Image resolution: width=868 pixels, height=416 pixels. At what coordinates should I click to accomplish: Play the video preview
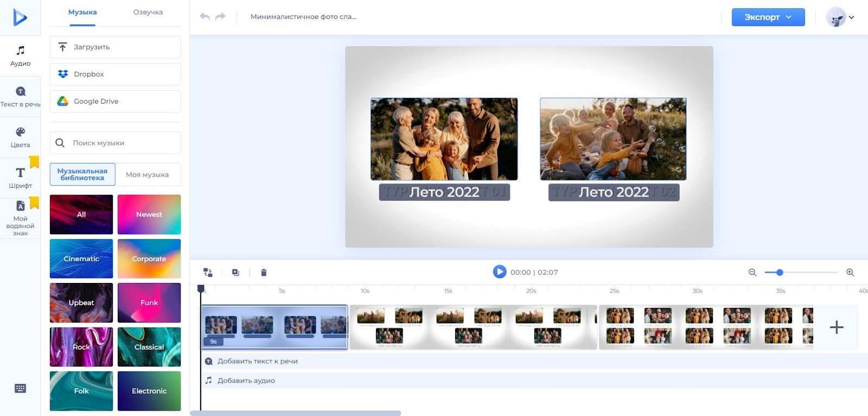tap(499, 272)
